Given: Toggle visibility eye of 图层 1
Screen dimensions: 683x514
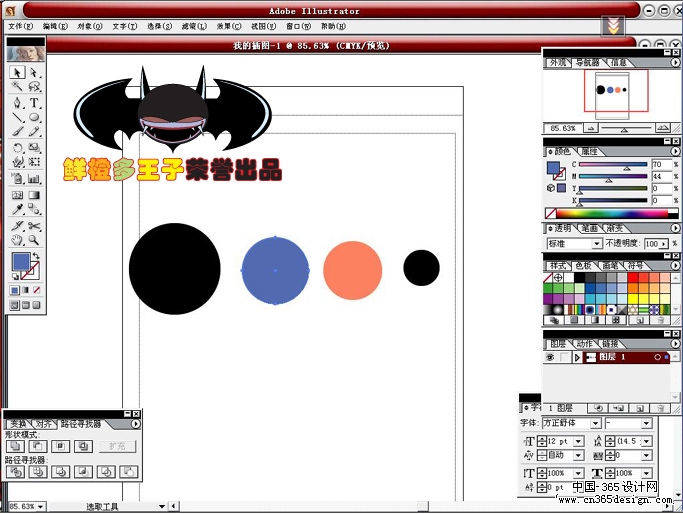Looking at the screenshot, I should click(550, 357).
